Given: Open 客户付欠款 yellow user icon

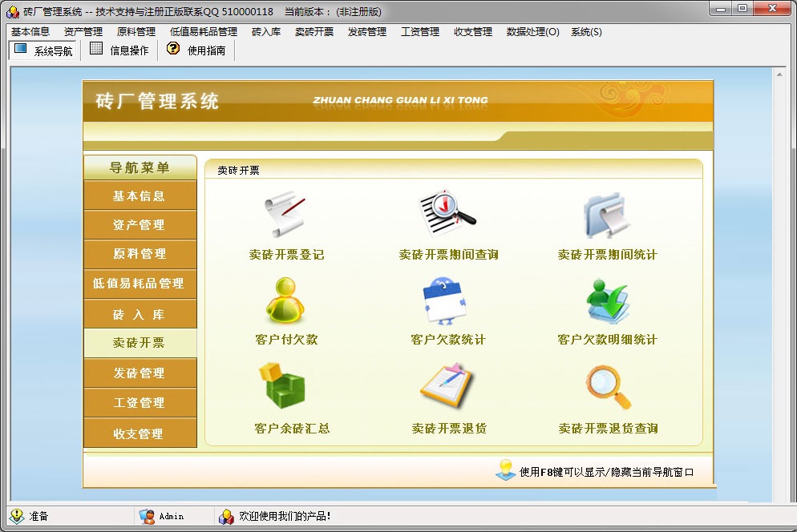Looking at the screenshot, I should pyautogui.click(x=285, y=300).
